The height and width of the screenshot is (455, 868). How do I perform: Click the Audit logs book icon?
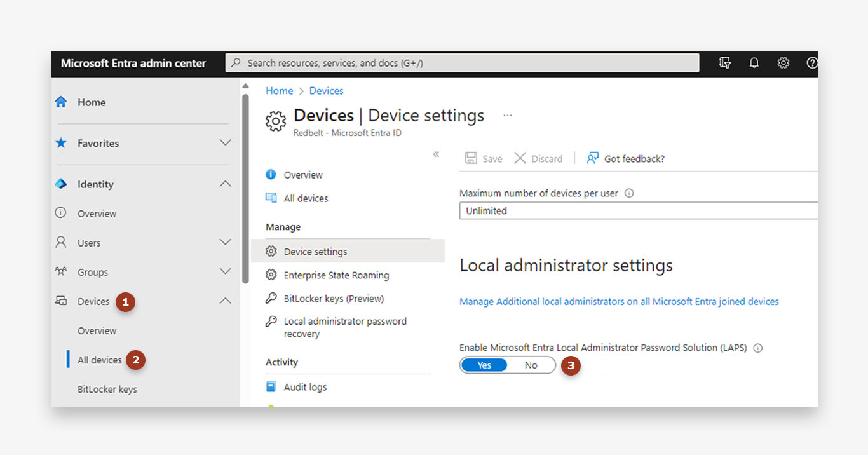tap(271, 386)
